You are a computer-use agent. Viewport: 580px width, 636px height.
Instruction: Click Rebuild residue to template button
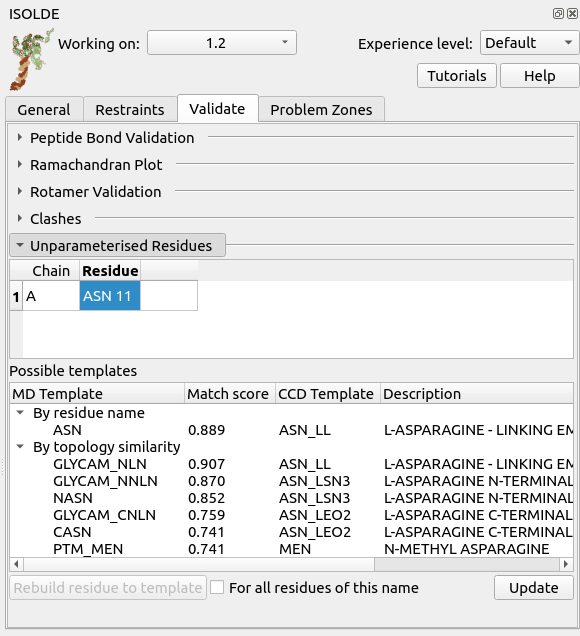(x=108, y=587)
